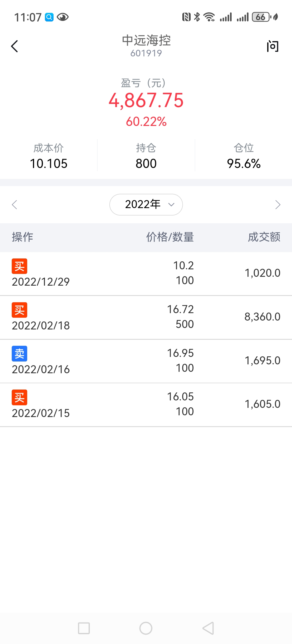Tap the back arrow at top left
Screen dimensions: 292x644
(15, 46)
